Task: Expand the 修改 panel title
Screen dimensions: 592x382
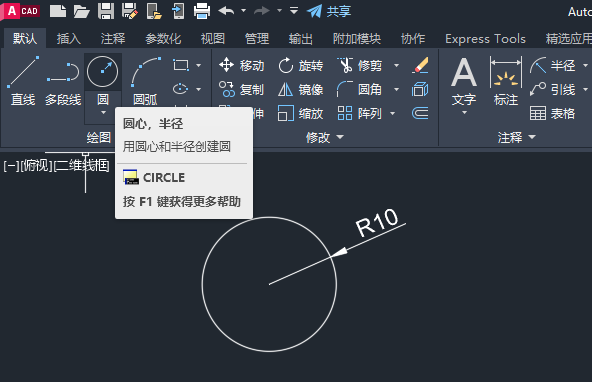Action: [x=325, y=137]
